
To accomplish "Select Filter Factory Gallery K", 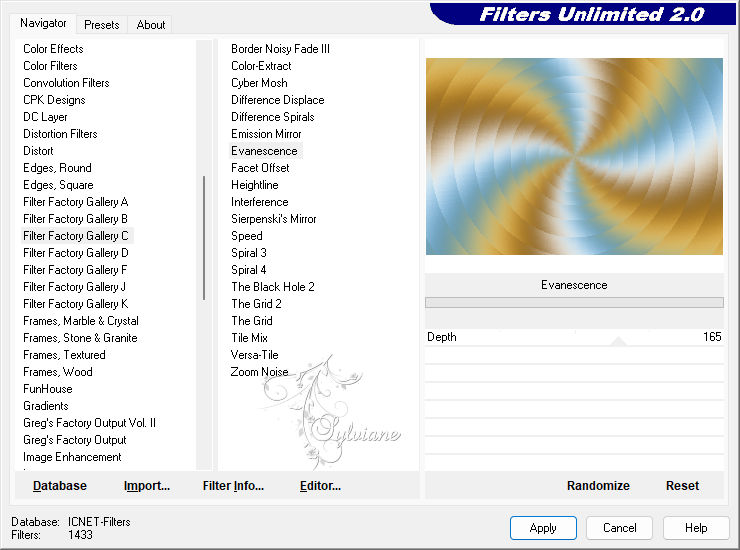I will [76, 304].
